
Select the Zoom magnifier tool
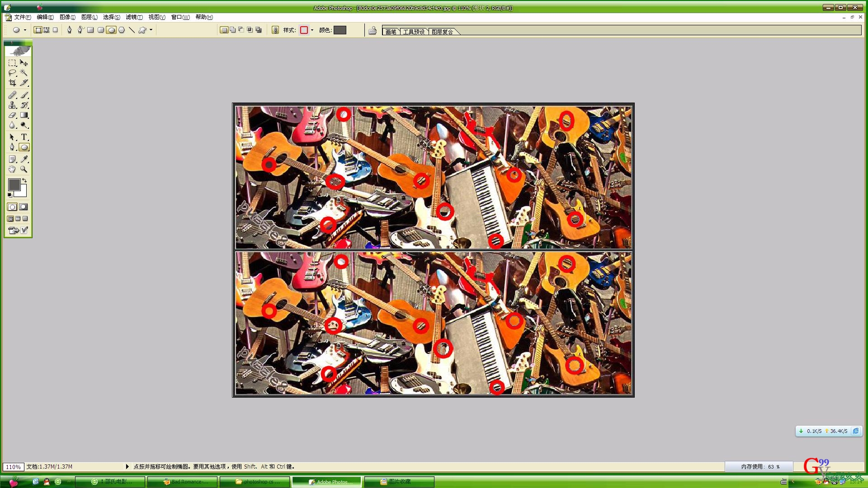[x=24, y=169]
